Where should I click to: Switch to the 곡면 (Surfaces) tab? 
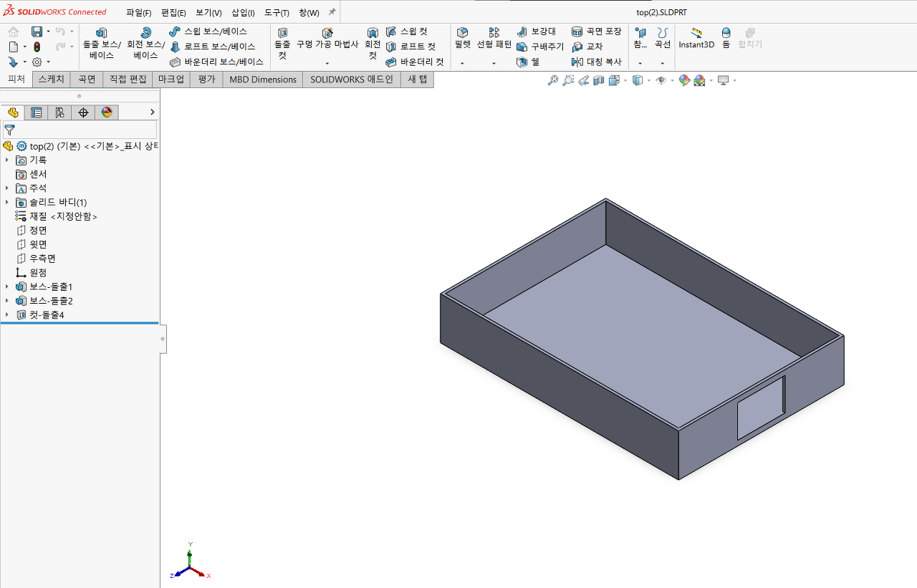(x=87, y=79)
